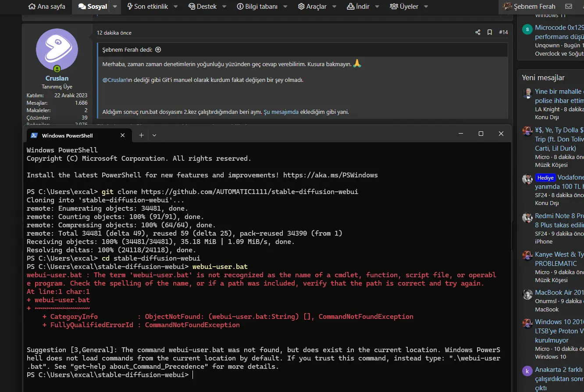Open Son etkinlik menu item

pos(147,7)
